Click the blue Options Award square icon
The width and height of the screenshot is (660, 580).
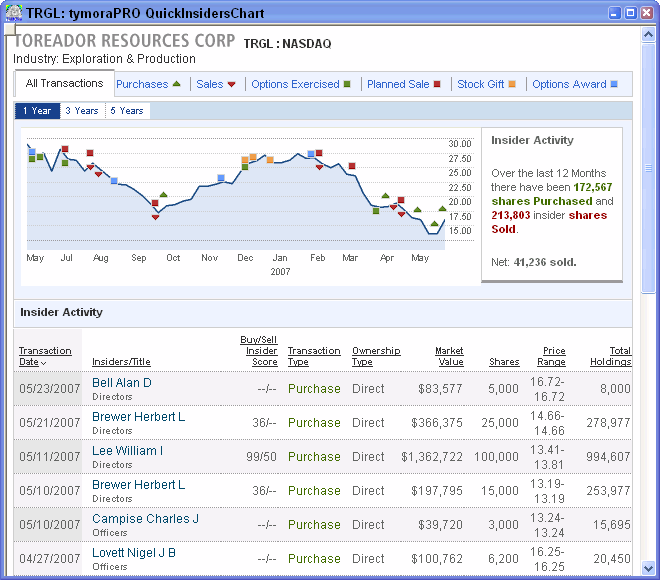click(614, 84)
